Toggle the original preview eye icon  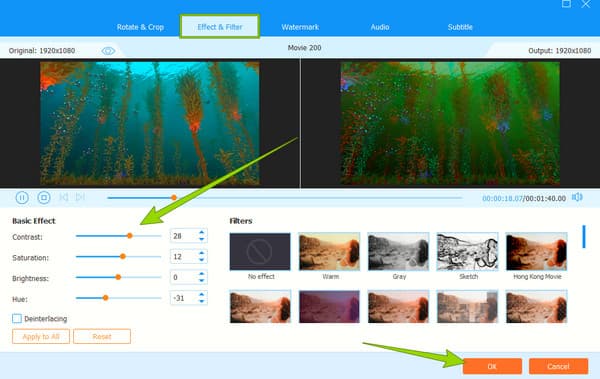[x=108, y=51]
